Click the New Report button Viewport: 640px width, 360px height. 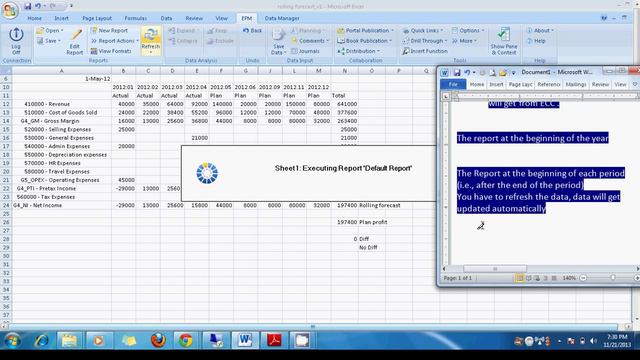click(109, 31)
